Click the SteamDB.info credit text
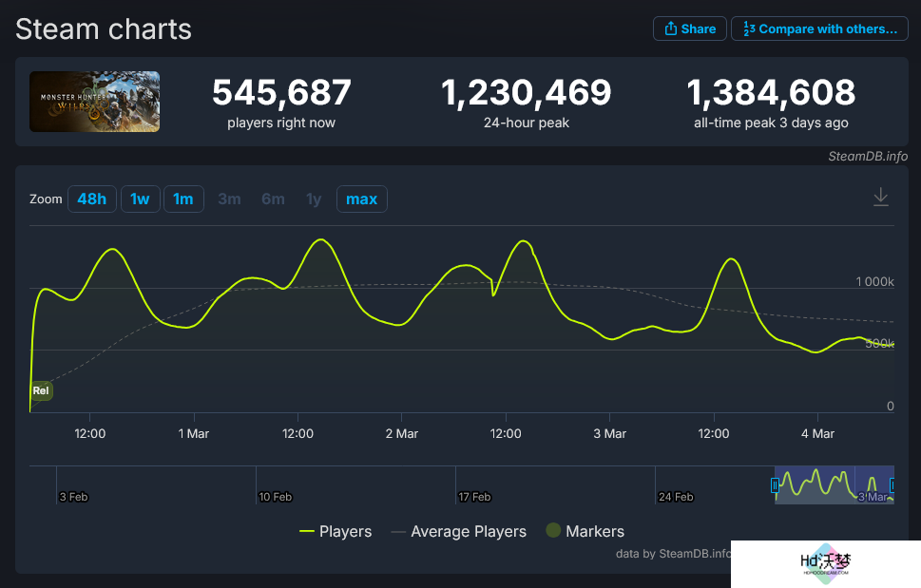 868,156
